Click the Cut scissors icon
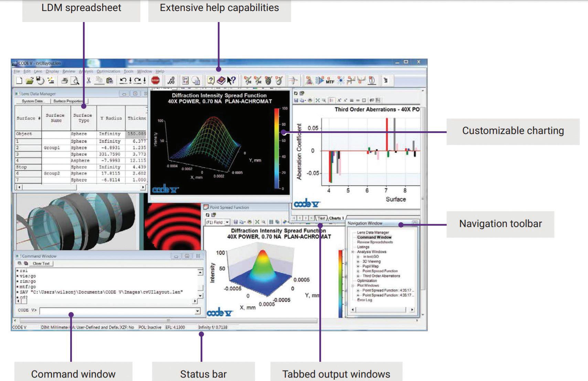 pyautogui.click(x=88, y=81)
